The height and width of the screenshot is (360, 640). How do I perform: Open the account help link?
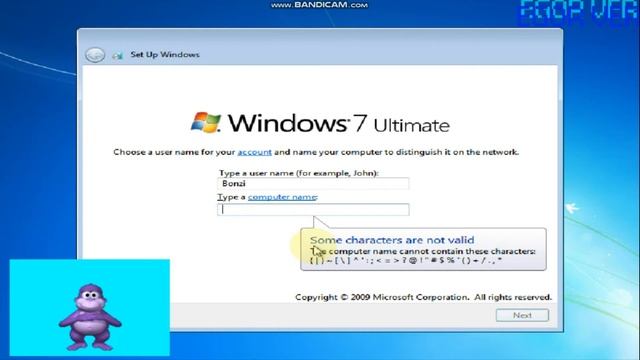click(x=254, y=152)
